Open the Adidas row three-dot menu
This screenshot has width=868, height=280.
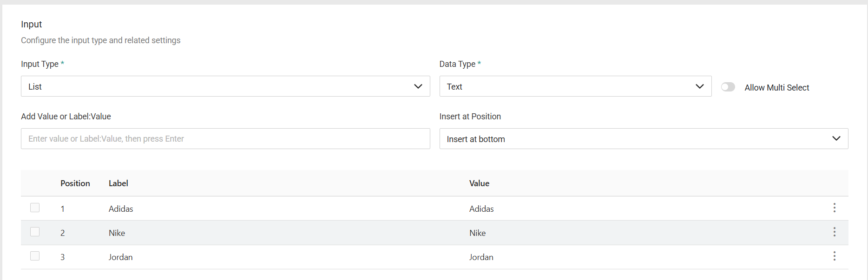point(834,208)
